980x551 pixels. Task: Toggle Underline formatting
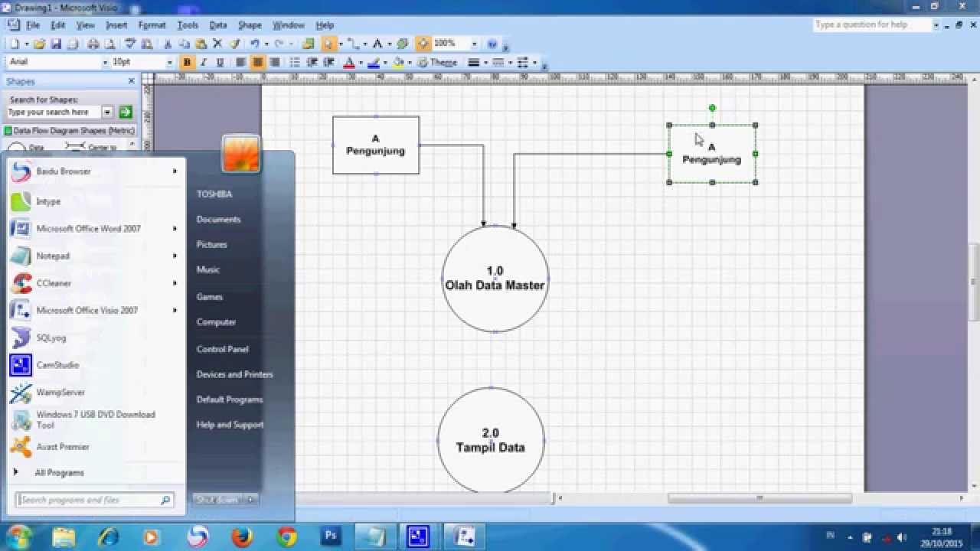[220, 62]
